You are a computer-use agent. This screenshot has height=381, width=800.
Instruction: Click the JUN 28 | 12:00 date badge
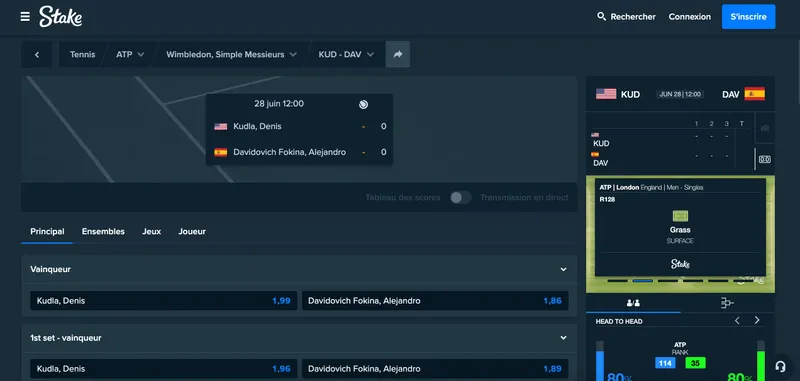680,94
